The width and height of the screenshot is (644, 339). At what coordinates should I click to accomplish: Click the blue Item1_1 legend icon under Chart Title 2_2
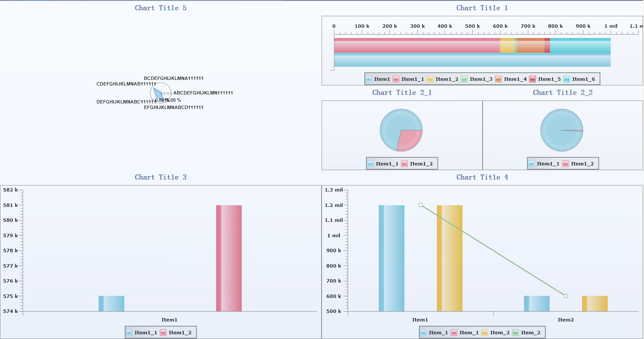531,164
